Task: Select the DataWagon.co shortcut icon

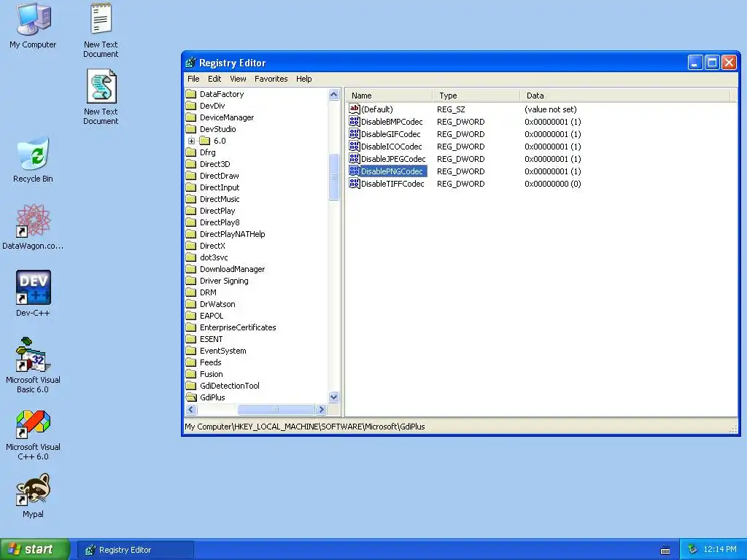Action: (x=34, y=220)
